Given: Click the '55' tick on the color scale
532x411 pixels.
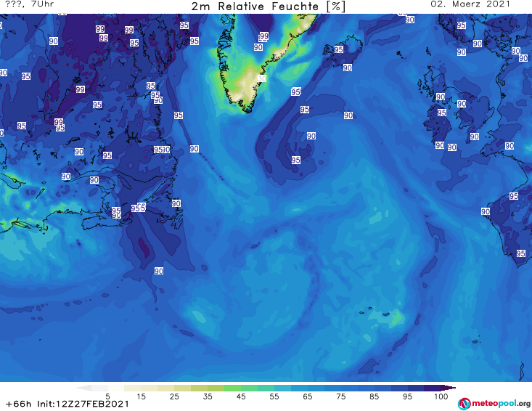Looking at the screenshot, I should (274, 396).
